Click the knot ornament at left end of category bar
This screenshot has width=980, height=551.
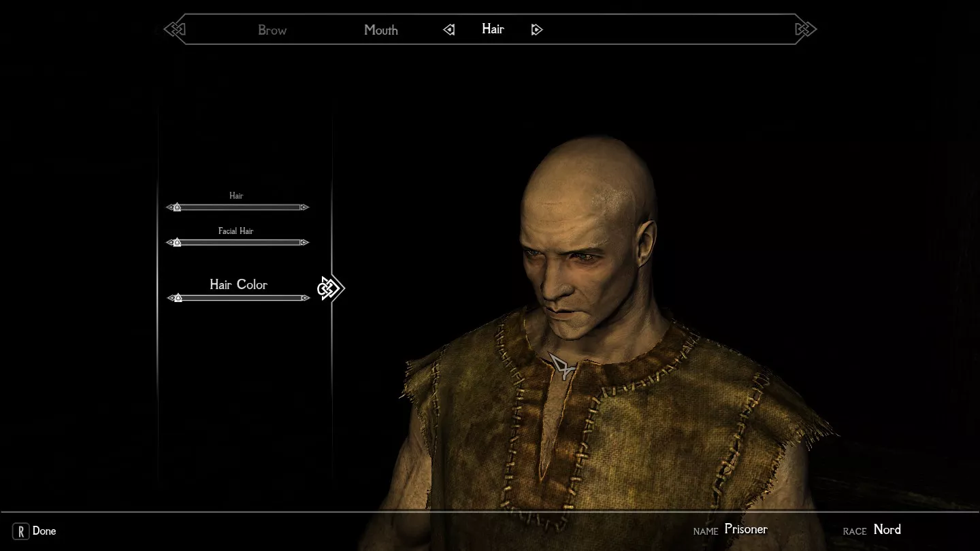(174, 29)
